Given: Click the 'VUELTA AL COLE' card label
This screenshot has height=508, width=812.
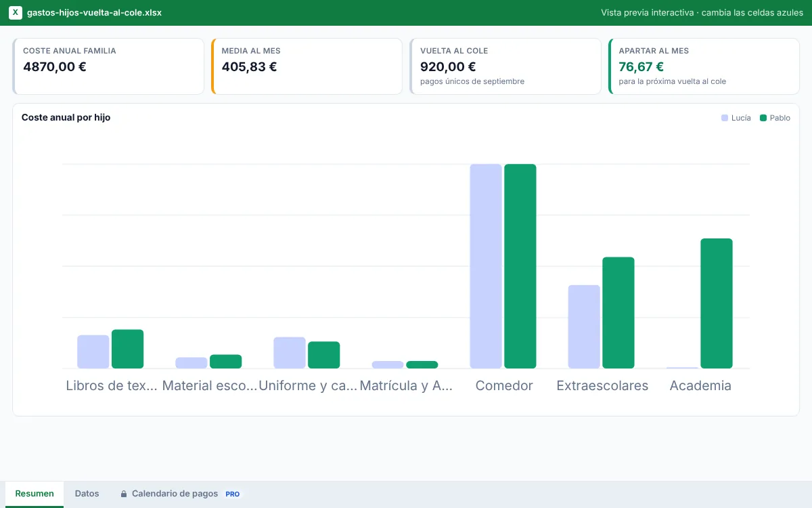Looking at the screenshot, I should click(454, 51).
